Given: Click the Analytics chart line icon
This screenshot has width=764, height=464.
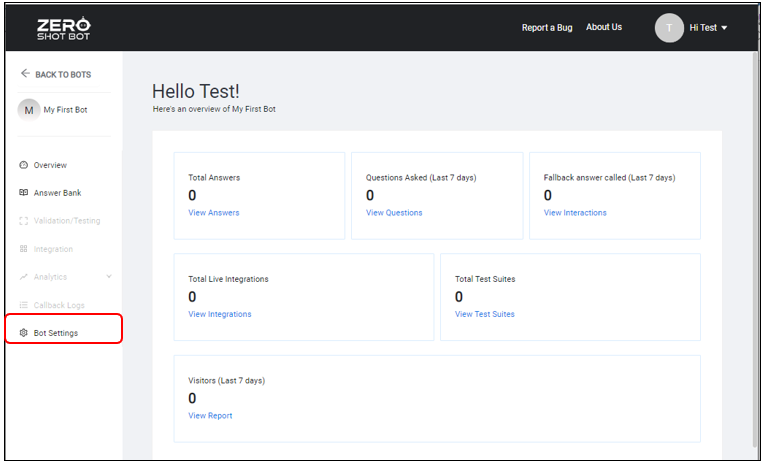Looking at the screenshot, I should click(x=23, y=277).
